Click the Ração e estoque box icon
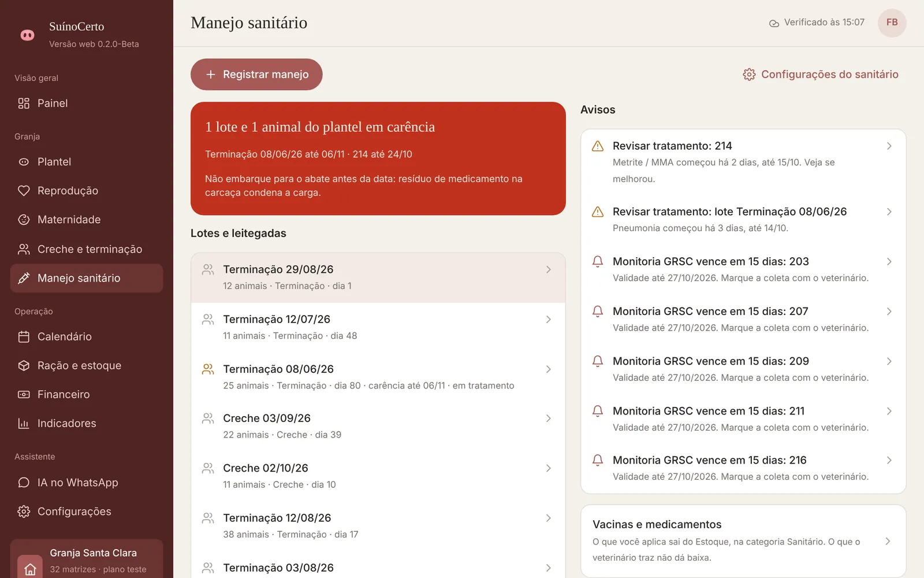924x578 pixels. [24, 365]
